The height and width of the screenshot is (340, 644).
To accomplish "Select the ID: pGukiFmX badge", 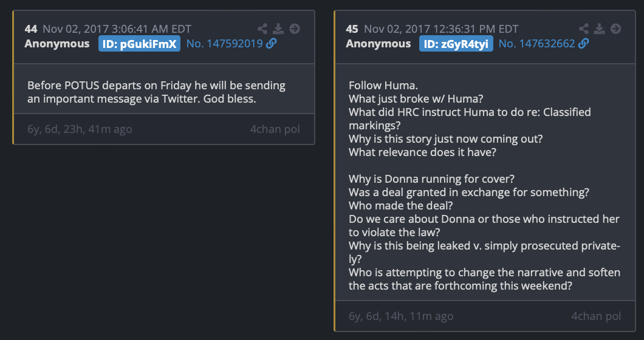I will [139, 44].
